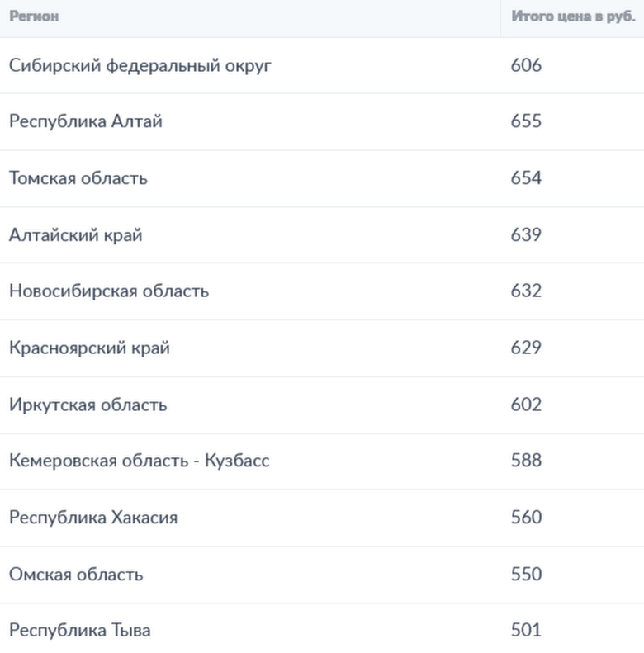This screenshot has height=653, width=644.
Task: Pick Республика Хакасия in the region column
Action: pos(93,518)
